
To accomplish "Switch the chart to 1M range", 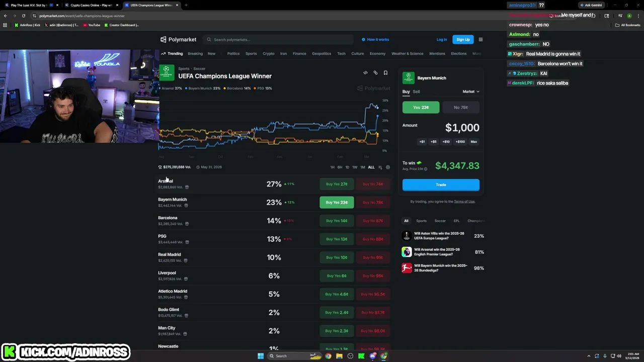I will pos(363,167).
